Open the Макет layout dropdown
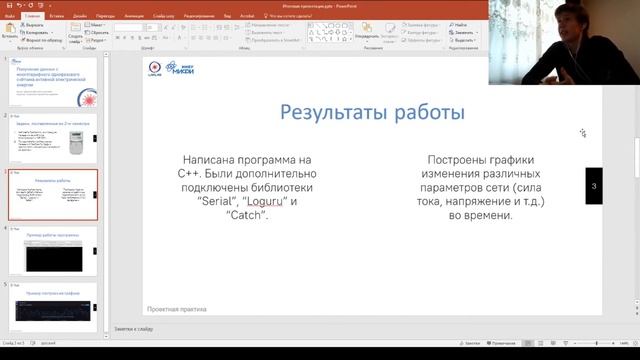 95,25
